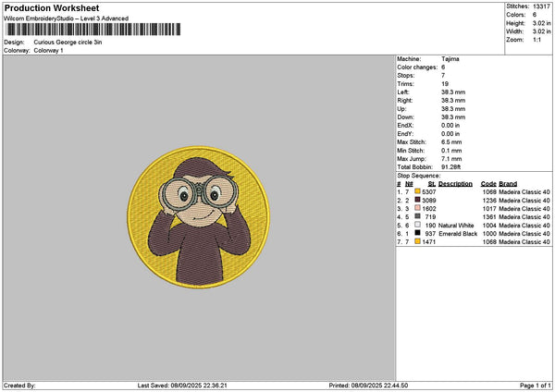Click the barcode under the worksheet title
555x392 pixels.
93,30
